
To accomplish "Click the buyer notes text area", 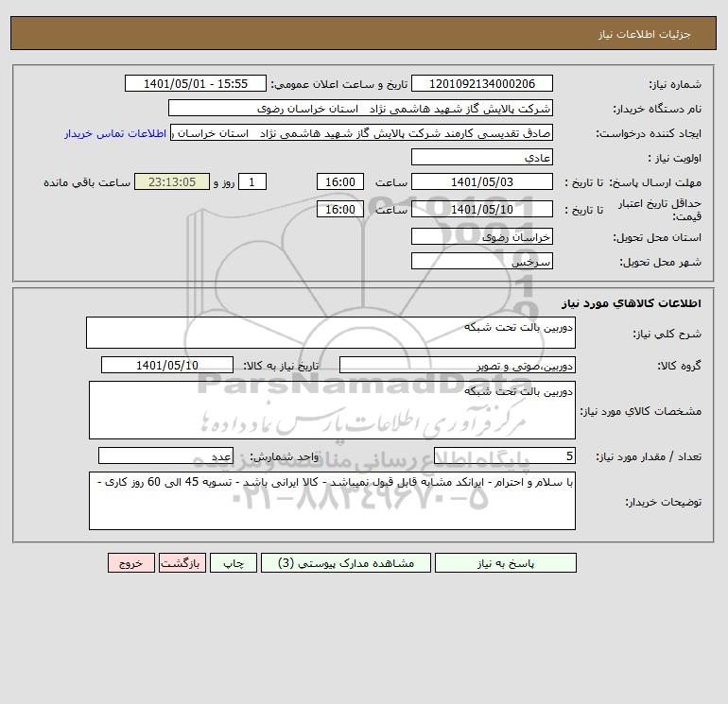I will pyautogui.click(x=332, y=501).
